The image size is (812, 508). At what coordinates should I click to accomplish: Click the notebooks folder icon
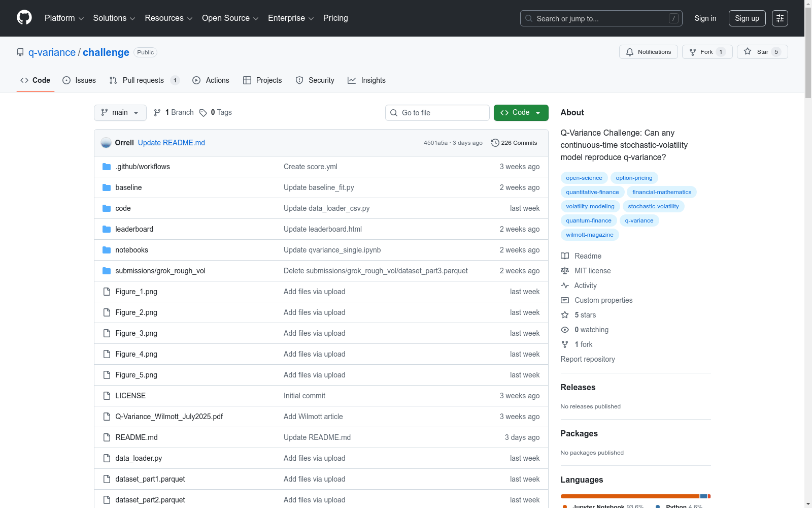pos(107,250)
